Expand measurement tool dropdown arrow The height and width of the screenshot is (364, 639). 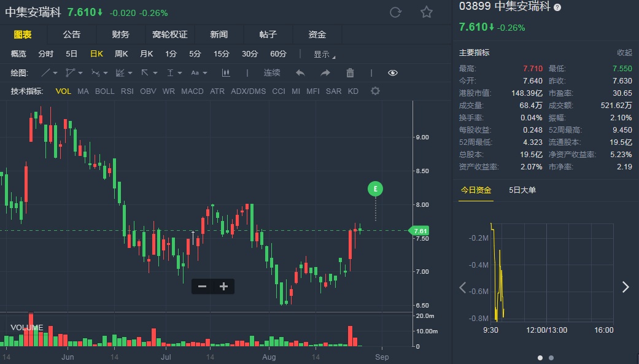[180, 74]
